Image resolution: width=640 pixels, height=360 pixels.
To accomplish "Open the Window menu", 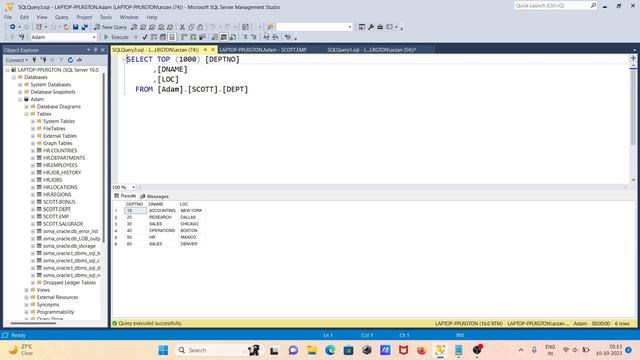I will [x=129, y=17].
